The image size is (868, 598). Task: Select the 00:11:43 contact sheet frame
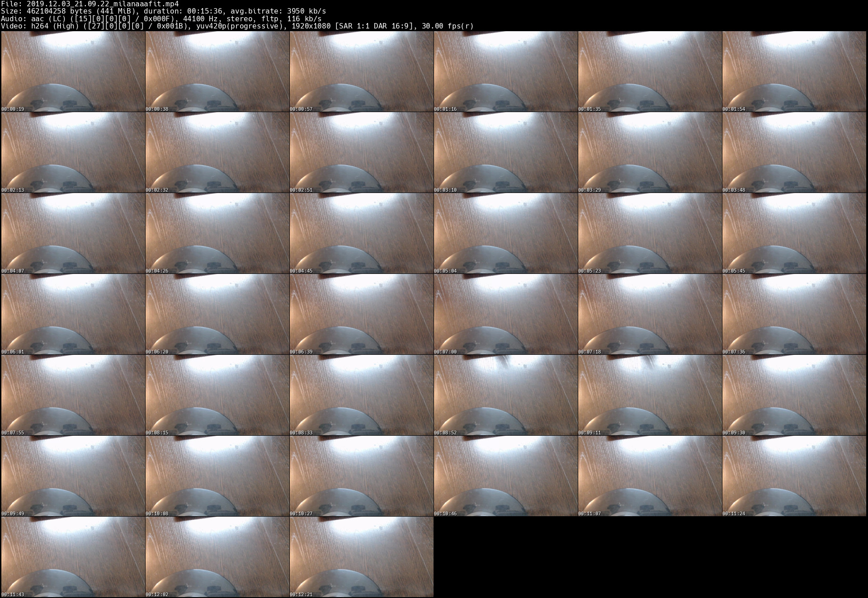[x=73, y=557]
